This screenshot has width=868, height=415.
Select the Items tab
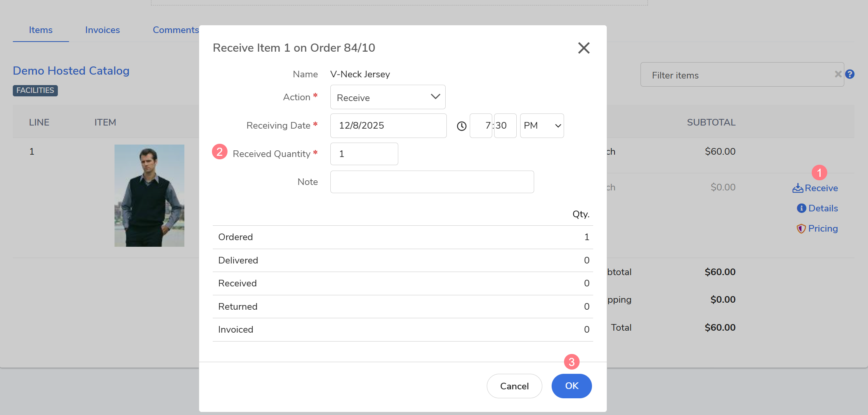pyautogui.click(x=41, y=30)
